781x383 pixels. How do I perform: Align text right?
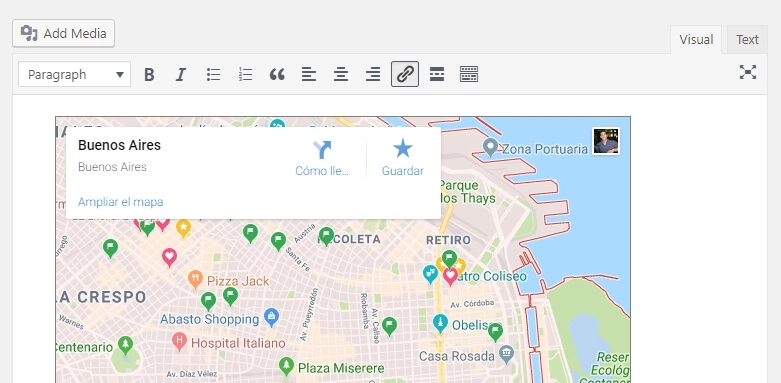[373, 75]
